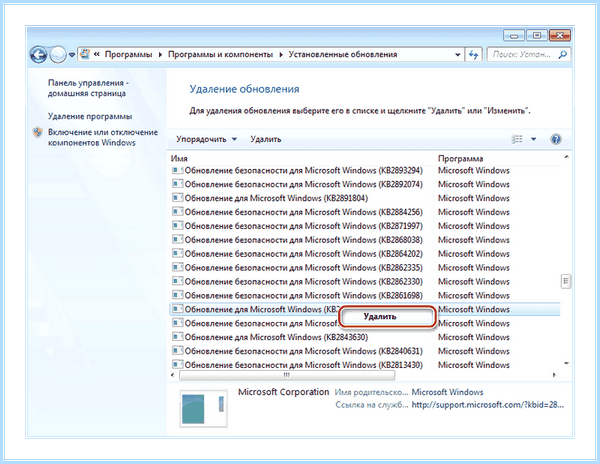Screen dimensions: 600x464
Task: Select the update KB2840631 row
Action: [364, 351]
